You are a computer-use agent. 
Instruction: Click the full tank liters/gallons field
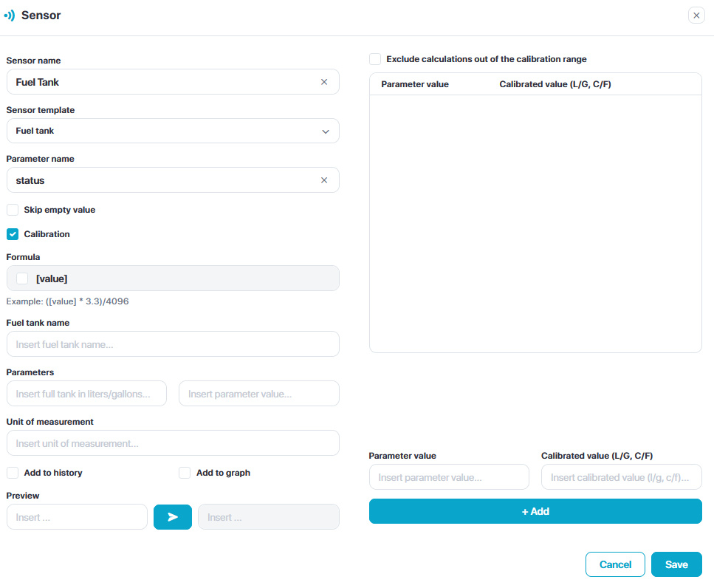click(86, 394)
